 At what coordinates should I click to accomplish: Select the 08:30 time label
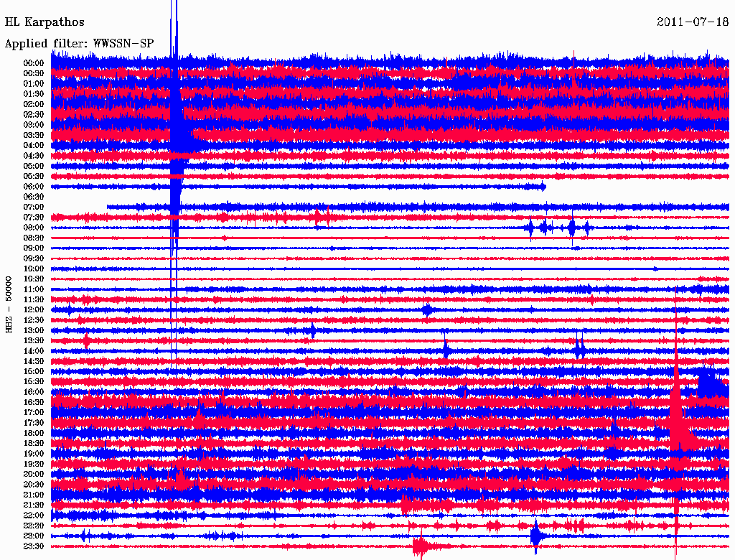[x=34, y=238]
